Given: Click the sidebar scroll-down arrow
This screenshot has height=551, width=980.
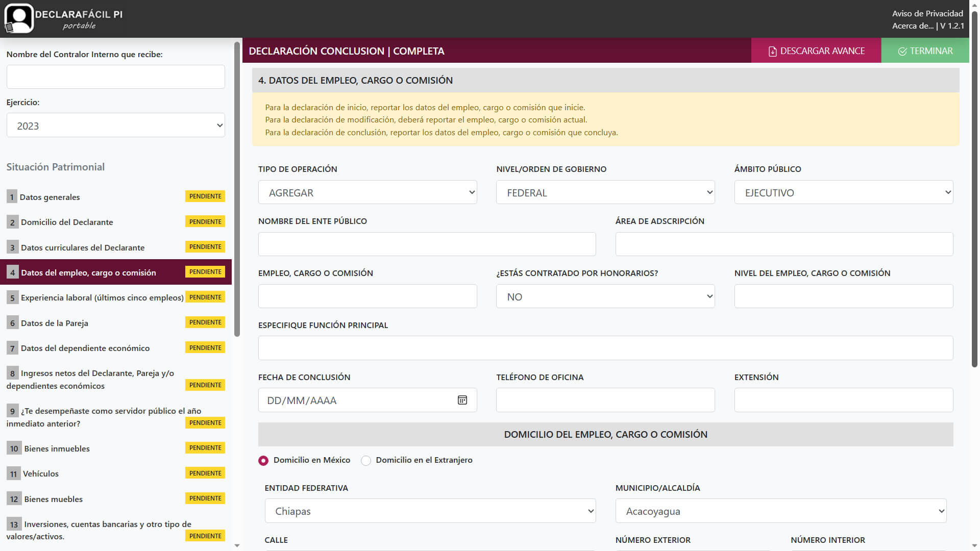Looking at the screenshot, I should point(237,545).
